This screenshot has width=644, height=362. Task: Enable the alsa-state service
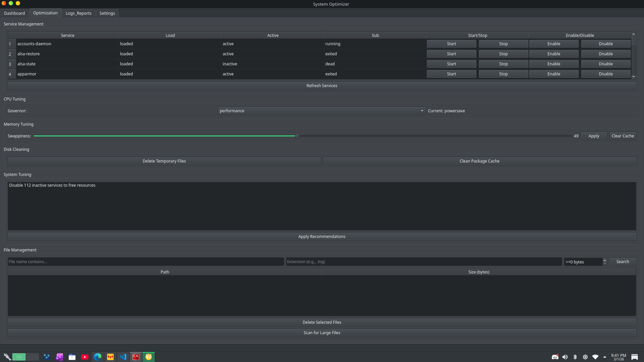click(553, 64)
